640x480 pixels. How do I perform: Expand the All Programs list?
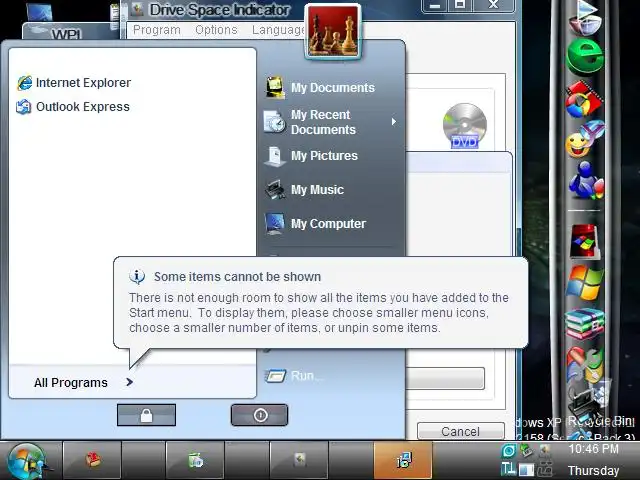pos(84,382)
